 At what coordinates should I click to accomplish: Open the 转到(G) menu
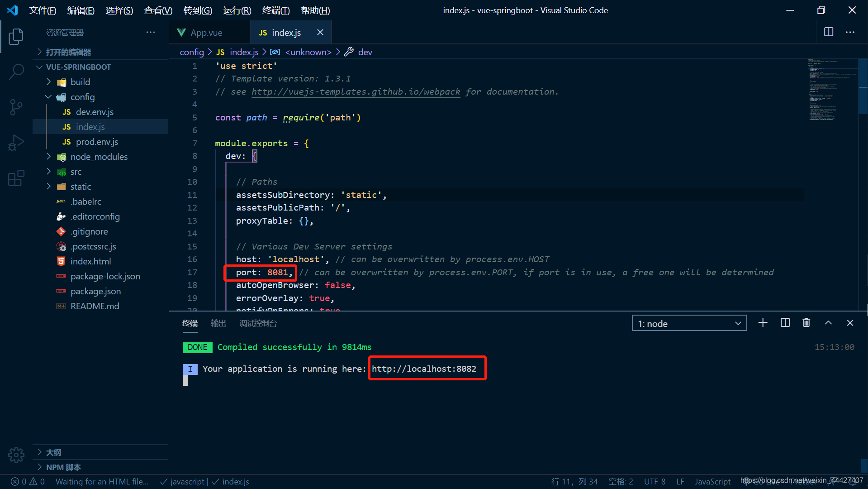[198, 10]
